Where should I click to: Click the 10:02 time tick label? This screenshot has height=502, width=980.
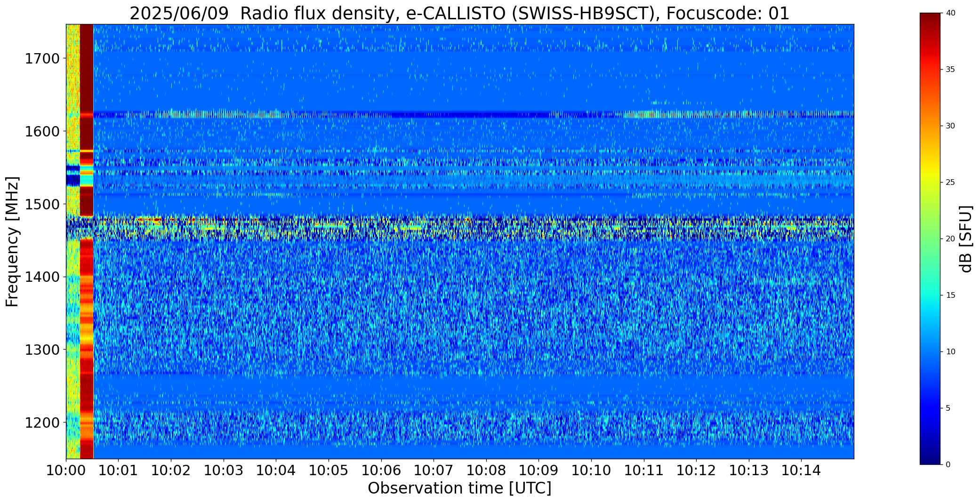click(x=171, y=470)
